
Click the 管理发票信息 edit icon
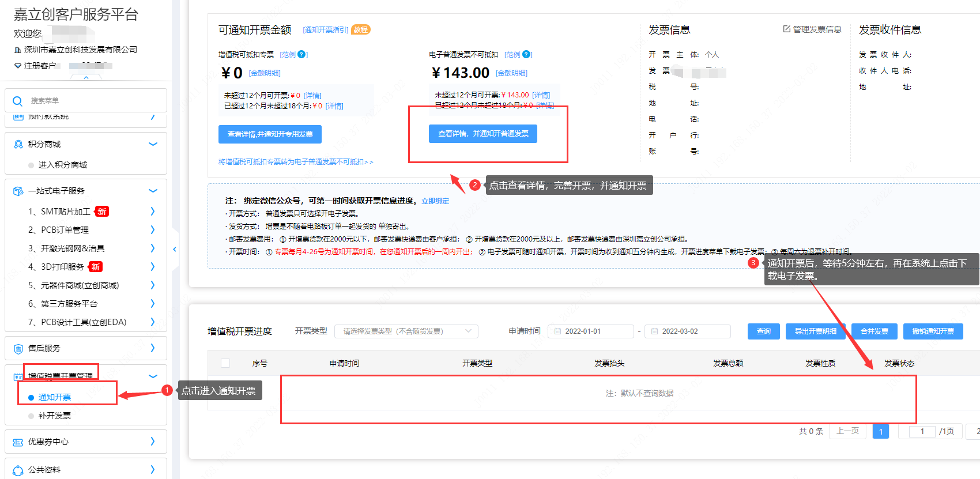pyautogui.click(x=786, y=29)
